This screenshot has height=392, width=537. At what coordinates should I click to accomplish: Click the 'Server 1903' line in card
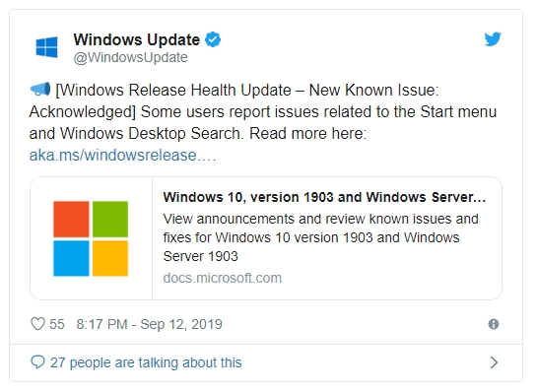pyautogui.click(x=200, y=256)
